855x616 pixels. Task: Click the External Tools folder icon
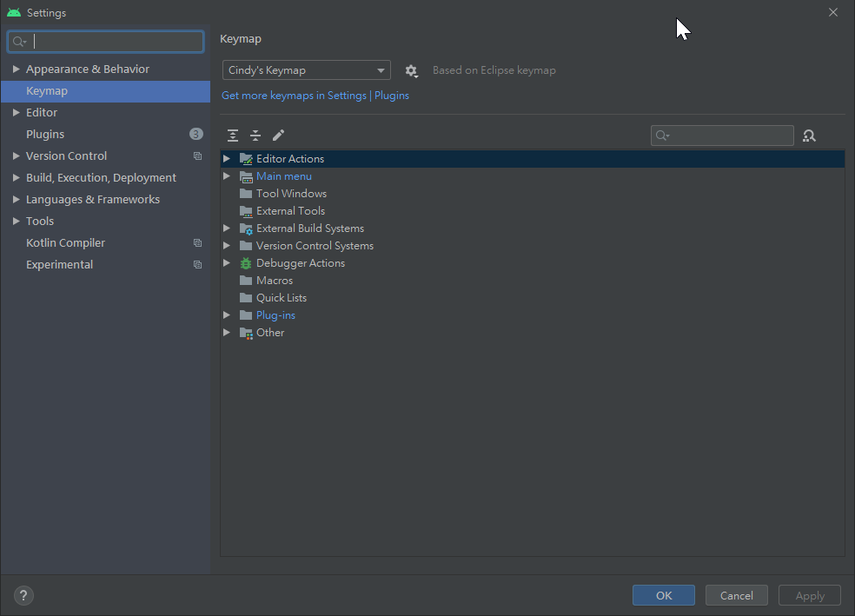246,211
